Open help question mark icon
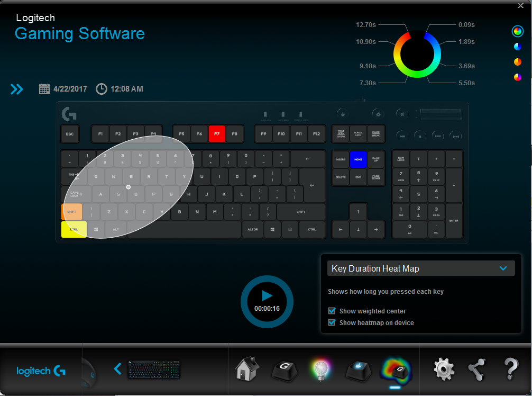Viewport: 532px width, 396px height. (511, 369)
